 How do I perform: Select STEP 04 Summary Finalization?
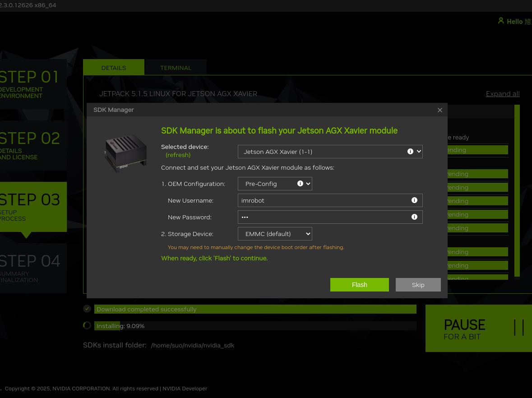click(33, 268)
